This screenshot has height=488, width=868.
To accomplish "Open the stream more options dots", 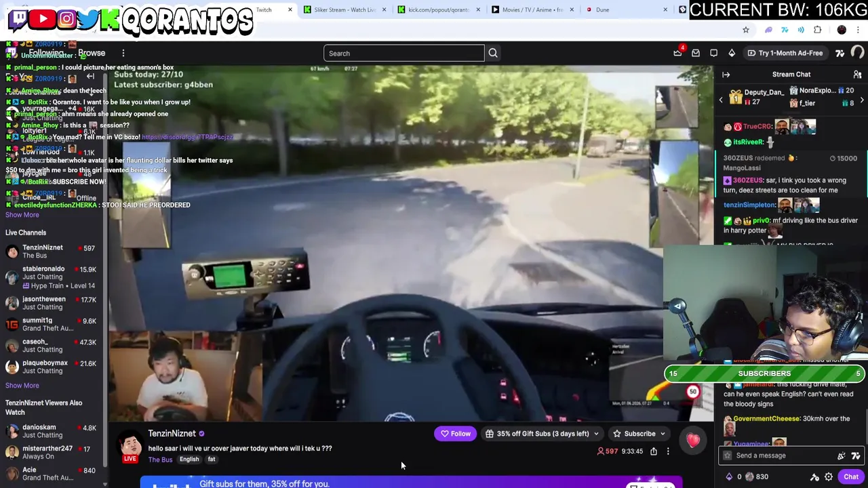I will click(x=668, y=451).
